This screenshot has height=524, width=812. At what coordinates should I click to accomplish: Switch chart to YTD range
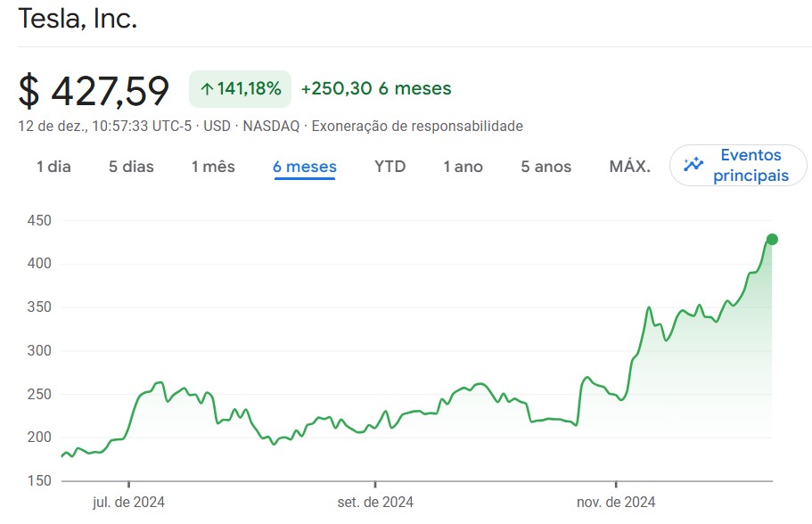[x=390, y=167]
